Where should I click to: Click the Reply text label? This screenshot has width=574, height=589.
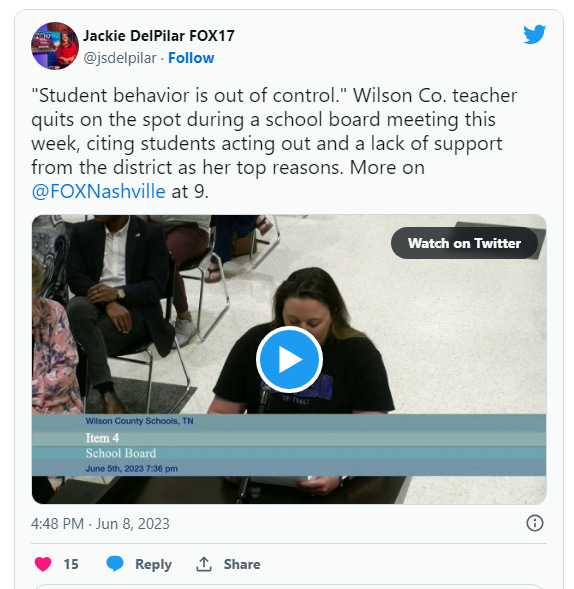pyautogui.click(x=153, y=564)
